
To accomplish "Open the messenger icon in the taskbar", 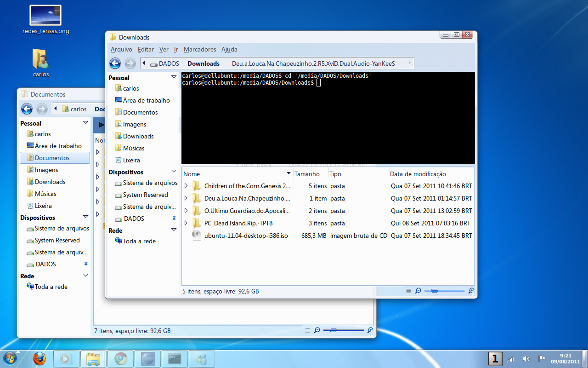I will [x=202, y=359].
